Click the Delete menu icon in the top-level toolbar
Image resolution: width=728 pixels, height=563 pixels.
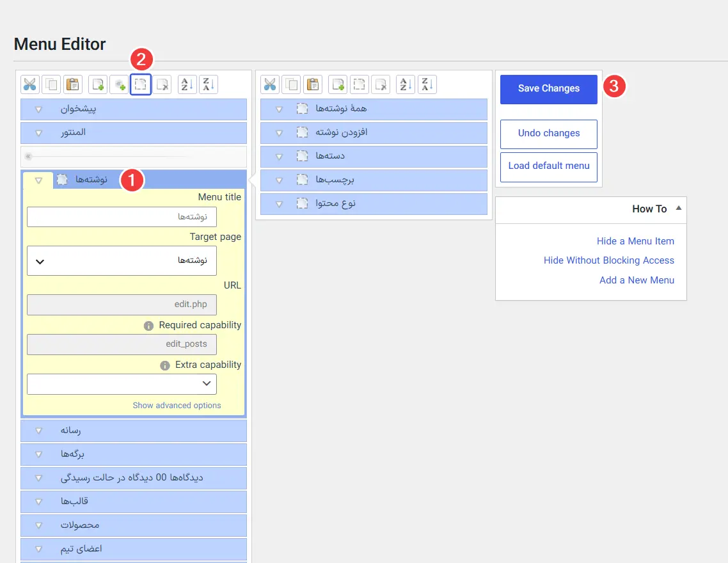tap(162, 84)
